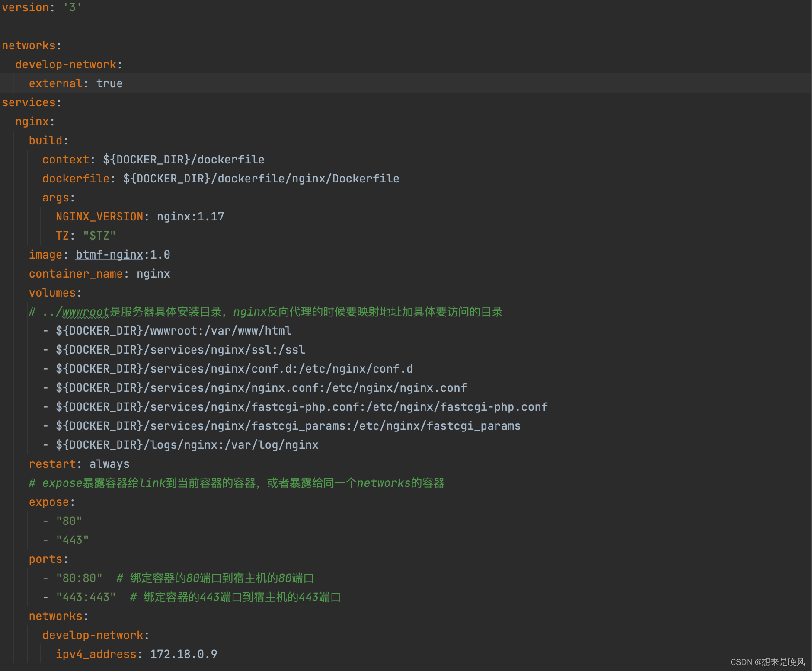Click the dockerfile path ending in nginx/Dockerfile

[x=261, y=179]
